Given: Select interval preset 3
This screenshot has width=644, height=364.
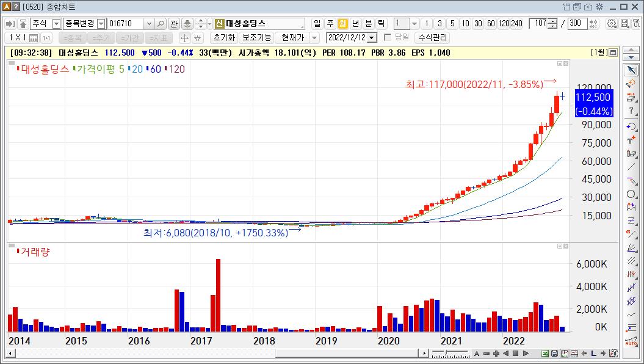Looking at the screenshot, I should (440, 24).
